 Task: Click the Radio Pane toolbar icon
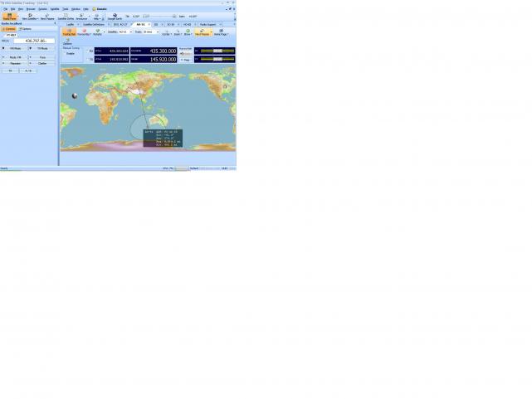point(9,16)
